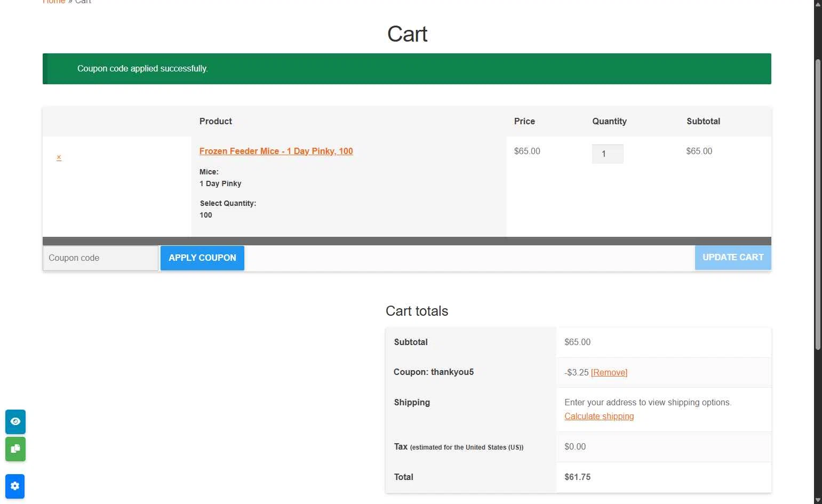Click the Product column header

point(216,121)
